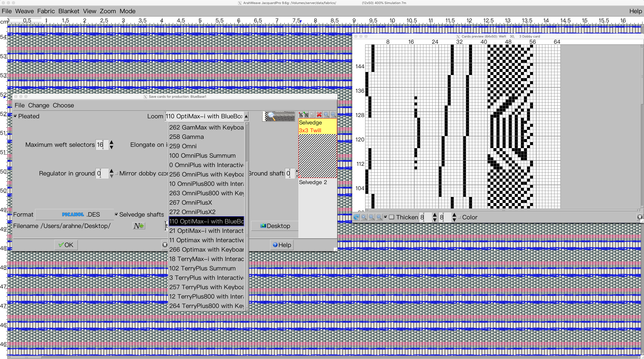Select 262 GamMax with Keyboard loom
This screenshot has width=644, height=359.
(x=206, y=127)
